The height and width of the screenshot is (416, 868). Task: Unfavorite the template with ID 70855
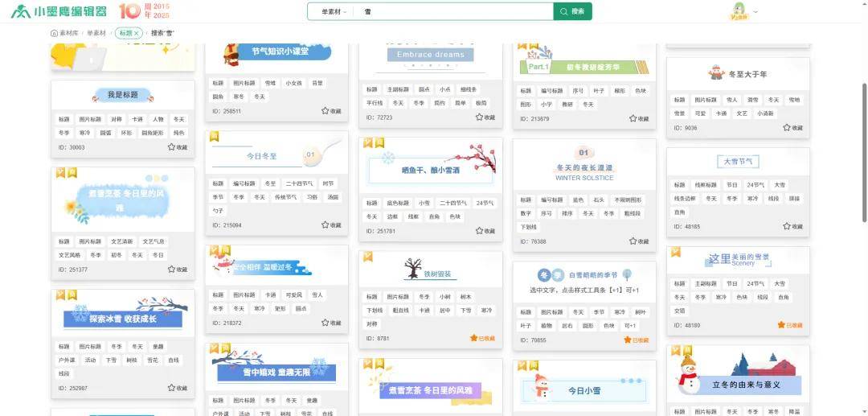tap(636, 340)
